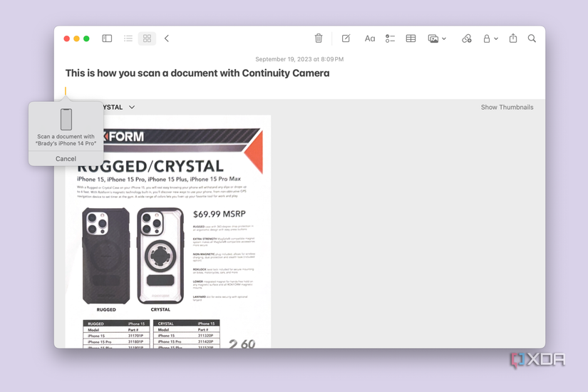Delete the note with the trash icon
The height and width of the screenshot is (392, 588).
(319, 38)
